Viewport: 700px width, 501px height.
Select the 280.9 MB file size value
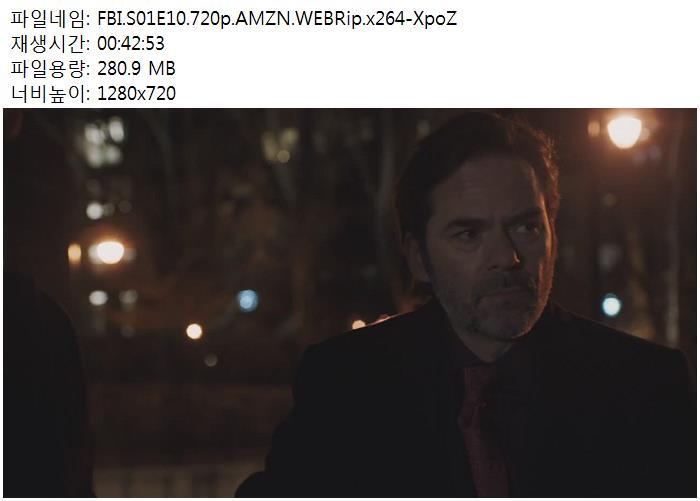(x=136, y=69)
